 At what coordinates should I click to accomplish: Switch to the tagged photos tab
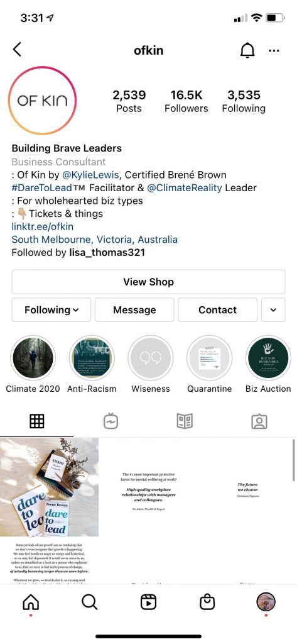tap(259, 421)
